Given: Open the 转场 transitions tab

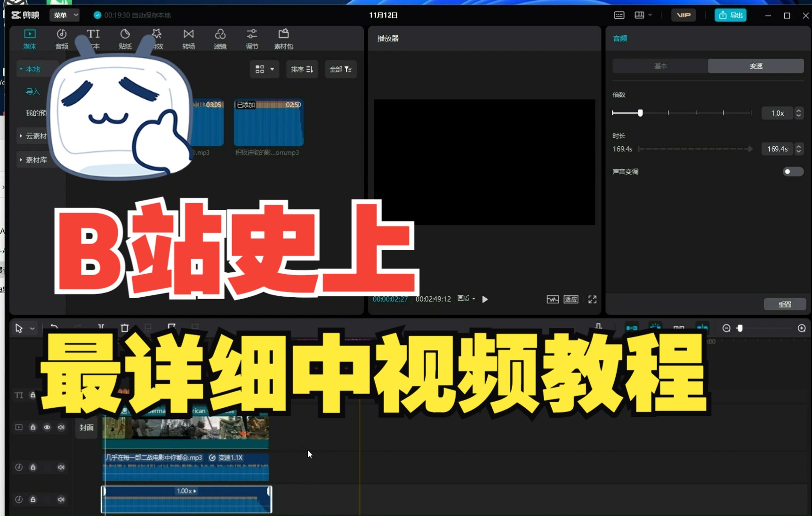Looking at the screenshot, I should [189, 39].
